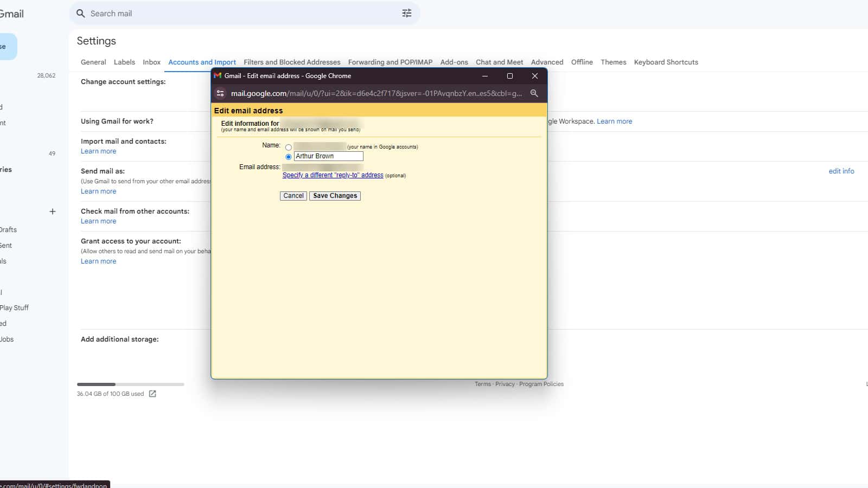Viewport: 868px width, 488px height.
Task: Open the search filter options icon
Action: click(x=406, y=14)
